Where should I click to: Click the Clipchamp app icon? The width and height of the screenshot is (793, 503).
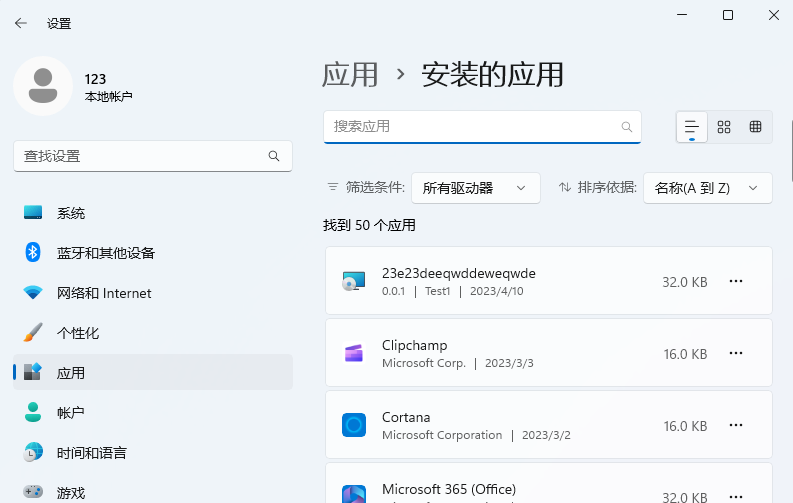pos(354,353)
